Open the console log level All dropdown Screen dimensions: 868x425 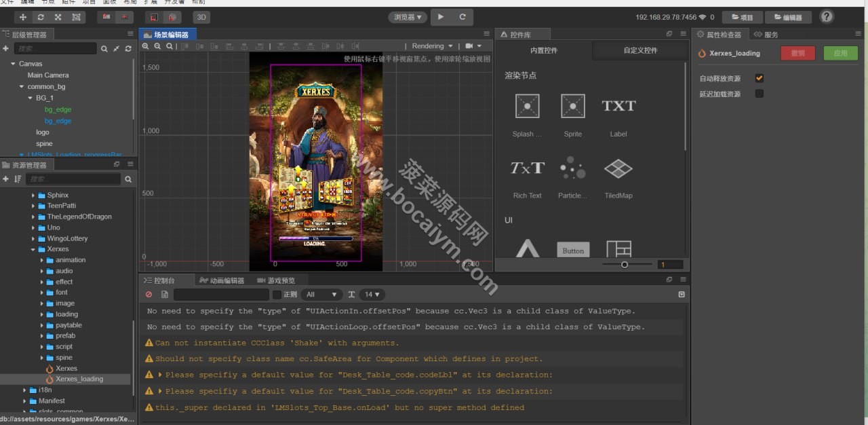click(x=321, y=295)
